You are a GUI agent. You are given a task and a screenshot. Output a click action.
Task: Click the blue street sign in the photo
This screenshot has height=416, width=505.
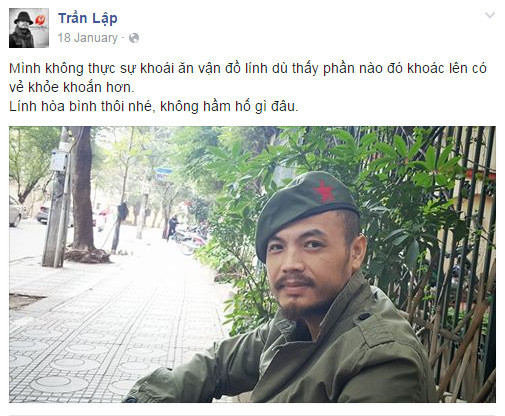tap(163, 171)
